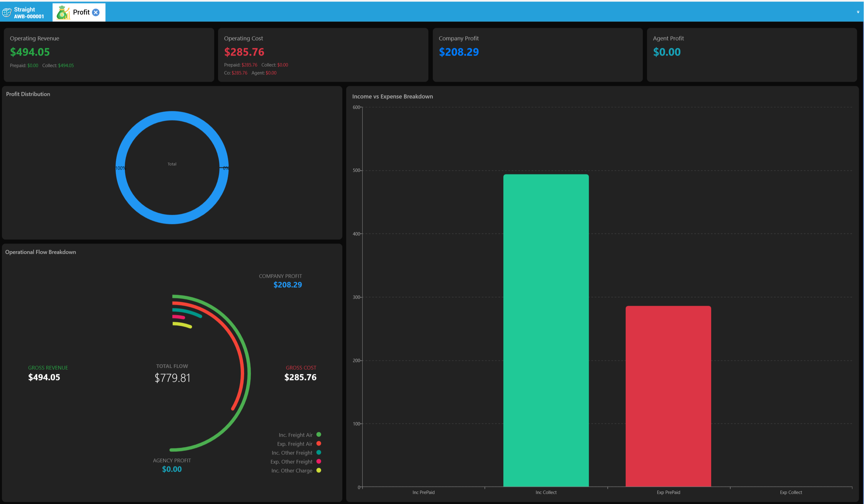Click the Cost Prepaid: $285.76 detail

(x=240, y=65)
